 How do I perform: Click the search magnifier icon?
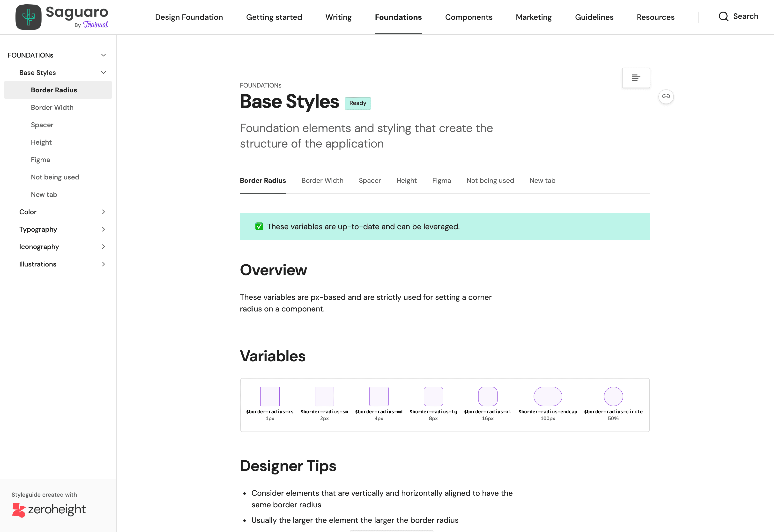(723, 16)
